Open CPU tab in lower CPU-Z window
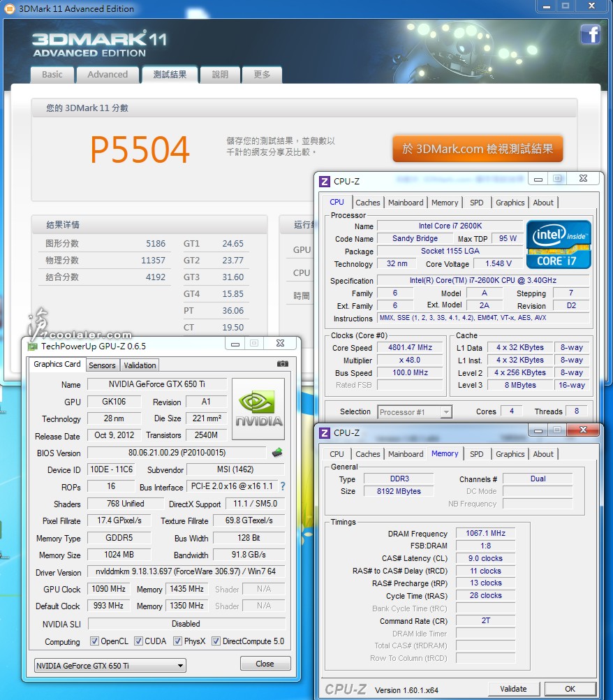 coord(337,454)
